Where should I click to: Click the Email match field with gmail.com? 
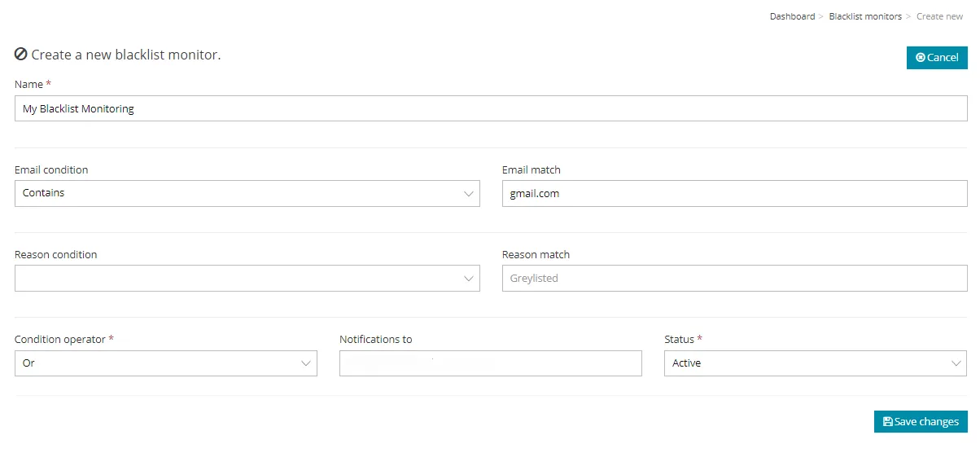coord(733,193)
